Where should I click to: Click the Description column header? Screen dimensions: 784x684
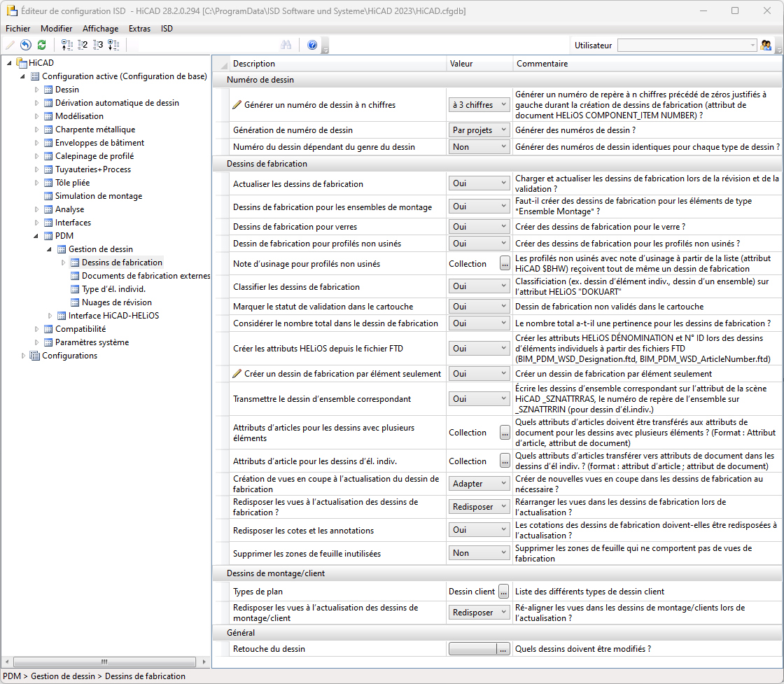pyautogui.click(x=337, y=64)
